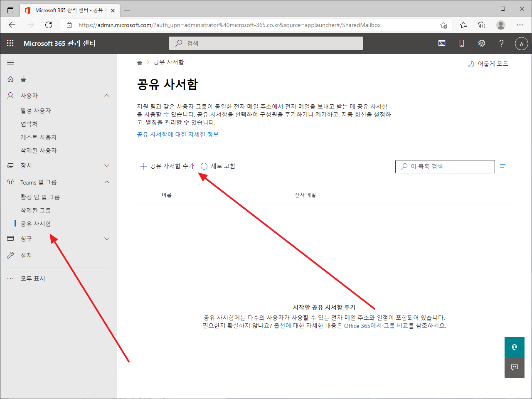This screenshot has height=399, width=532.
Task: View site information lock icon
Action: coord(69,25)
